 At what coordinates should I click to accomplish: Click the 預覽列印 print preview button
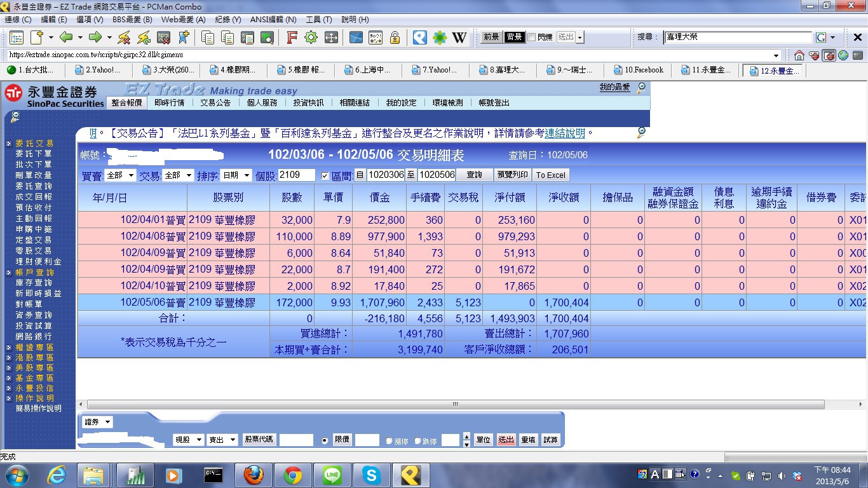[x=513, y=175]
